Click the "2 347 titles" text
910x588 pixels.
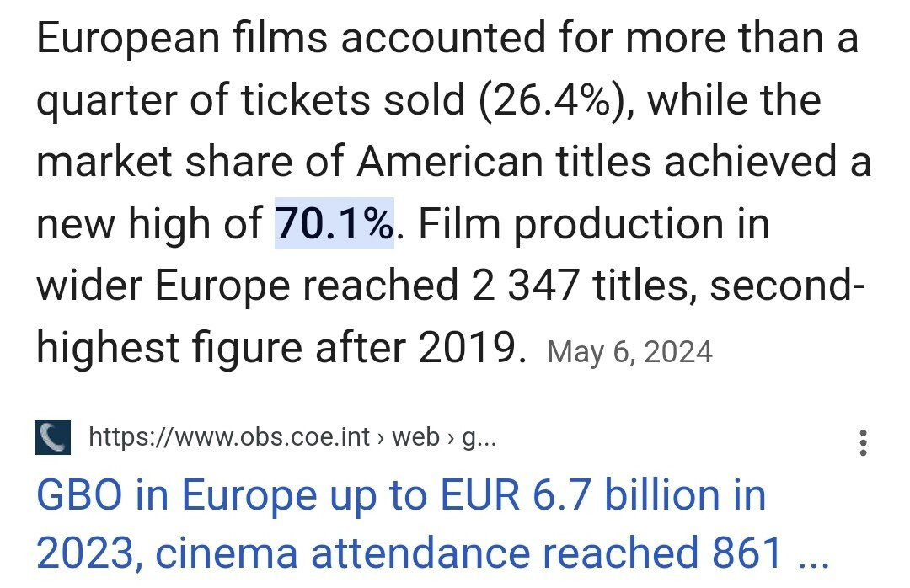580,286
